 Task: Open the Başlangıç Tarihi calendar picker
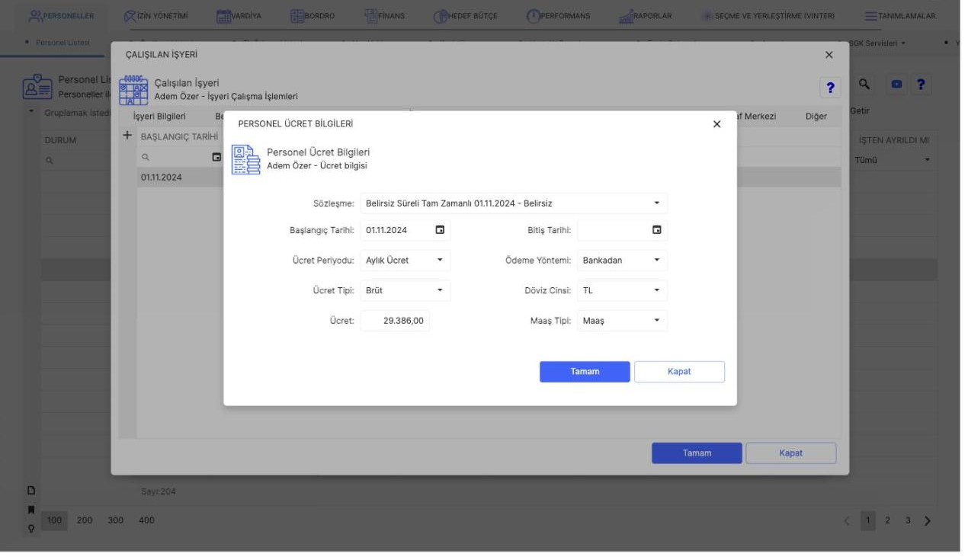[439, 230]
